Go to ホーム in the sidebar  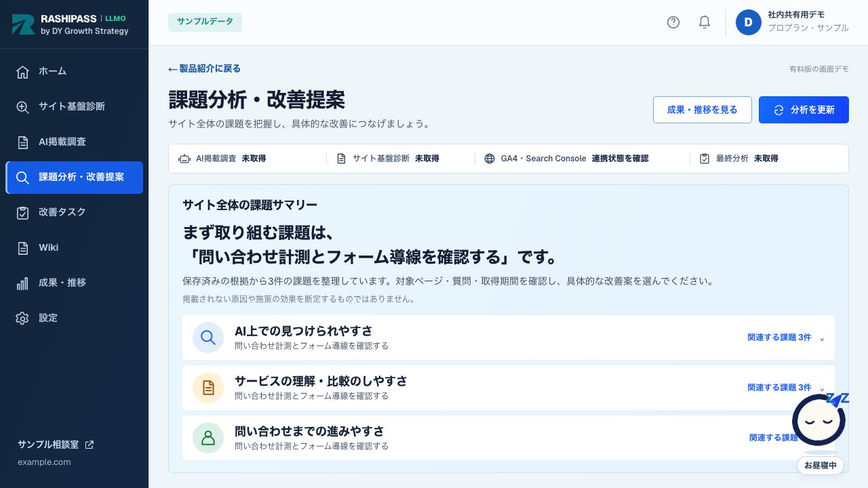pos(74,72)
